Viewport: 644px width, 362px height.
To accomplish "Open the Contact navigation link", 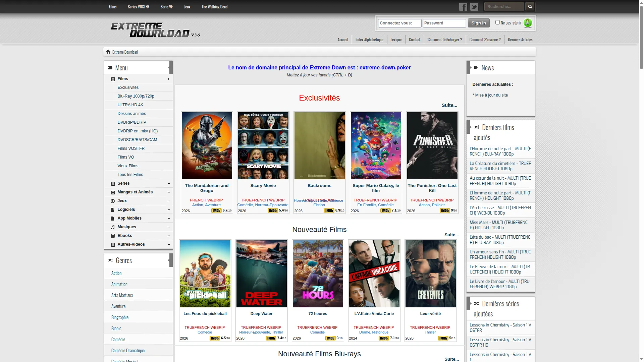I will (415, 40).
